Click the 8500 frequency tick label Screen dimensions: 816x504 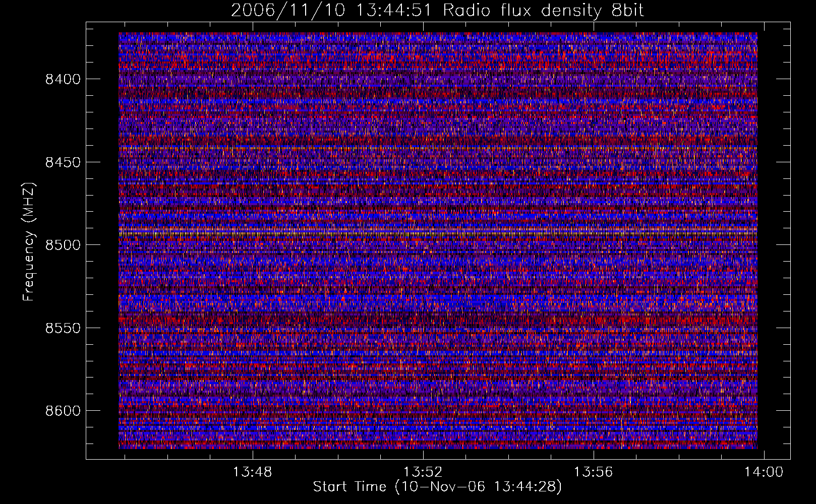[x=63, y=245]
